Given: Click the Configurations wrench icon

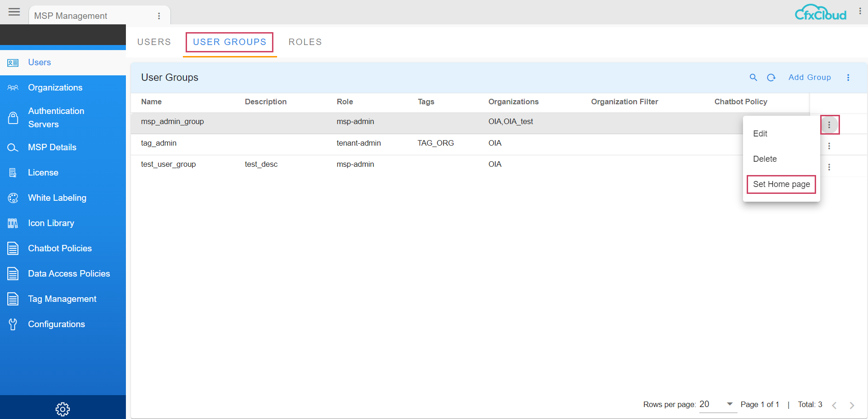Looking at the screenshot, I should tap(13, 324).
